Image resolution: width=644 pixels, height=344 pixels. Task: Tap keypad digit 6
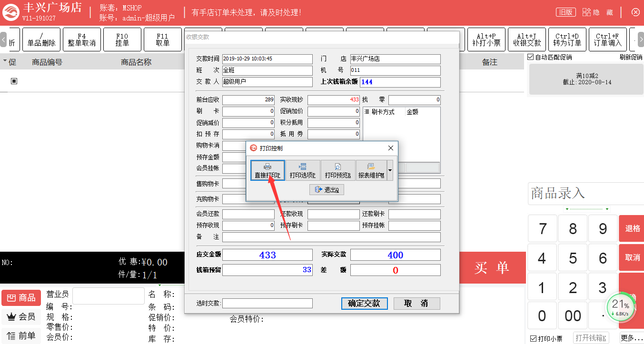(603, 258)
